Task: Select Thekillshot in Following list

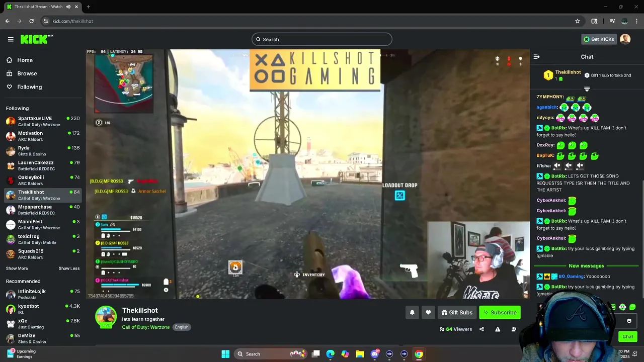Action: point(43,195)
